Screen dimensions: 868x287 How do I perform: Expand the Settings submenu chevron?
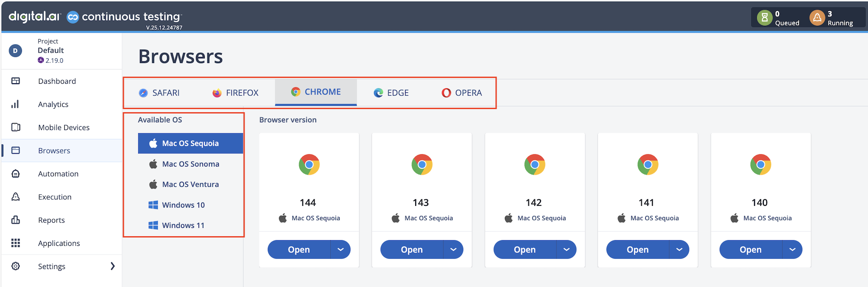click(112, 266)
